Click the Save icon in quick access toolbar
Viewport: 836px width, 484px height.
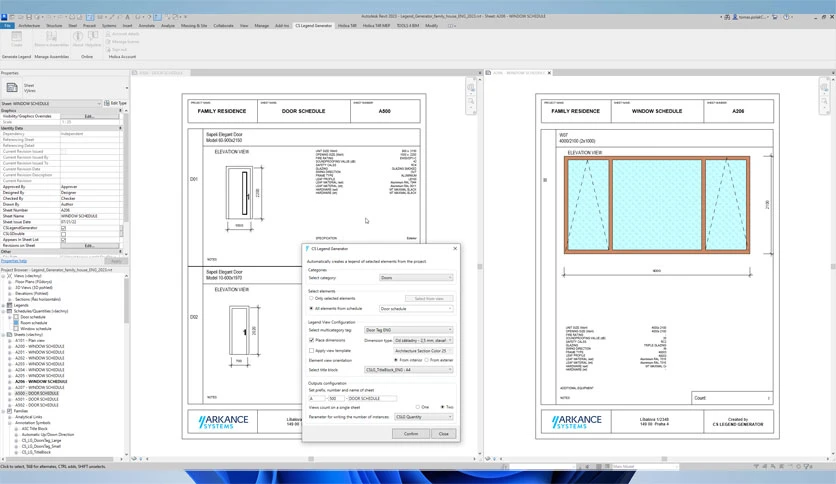(x=29, y=17)
